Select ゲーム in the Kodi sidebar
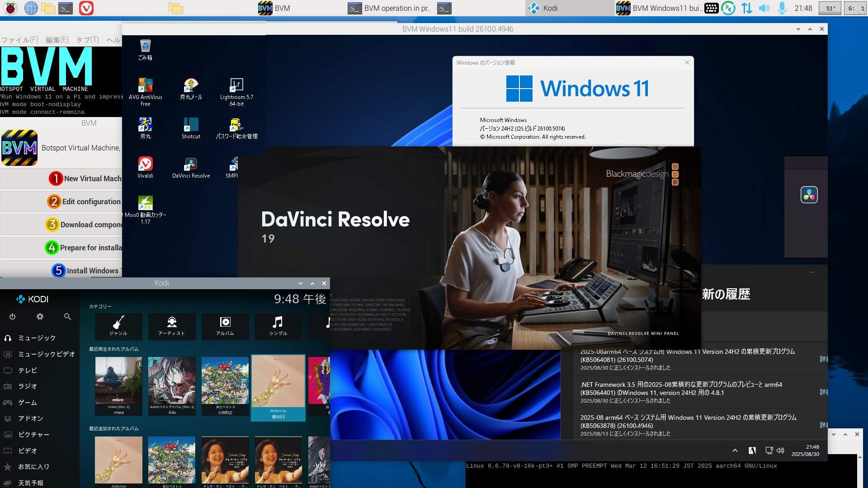The width and height of the screenshot is (868, 488). 40,403
